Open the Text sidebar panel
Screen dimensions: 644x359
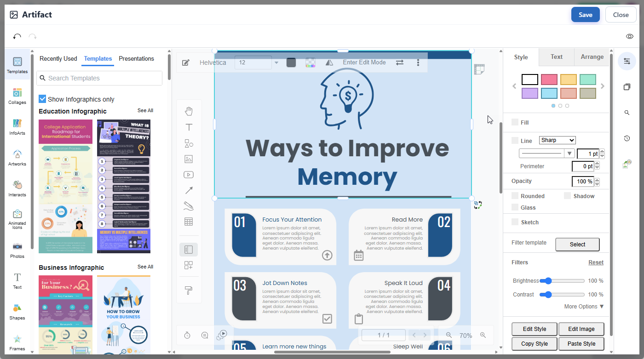pos(17,281)
